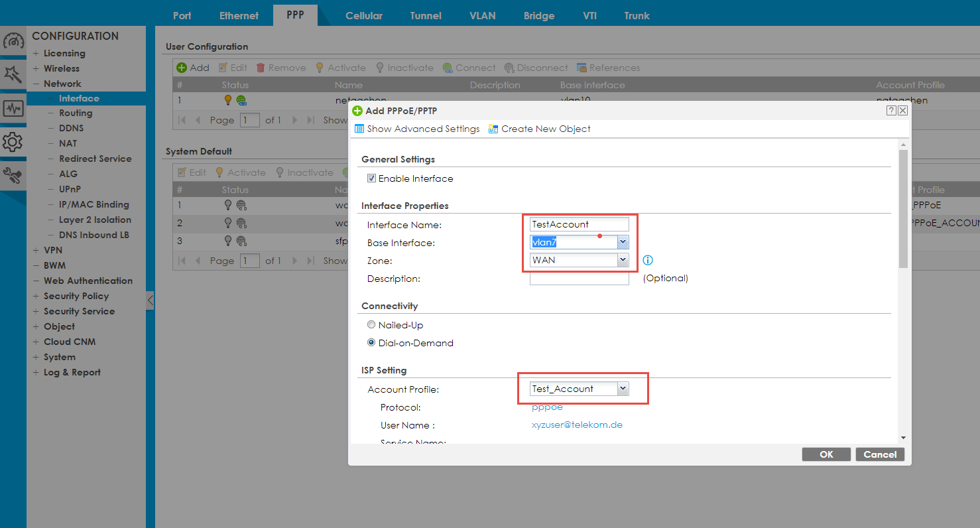Screen dimensions: 980x528
Task: Click the Create New Object icon
Action: click(493, 129)
